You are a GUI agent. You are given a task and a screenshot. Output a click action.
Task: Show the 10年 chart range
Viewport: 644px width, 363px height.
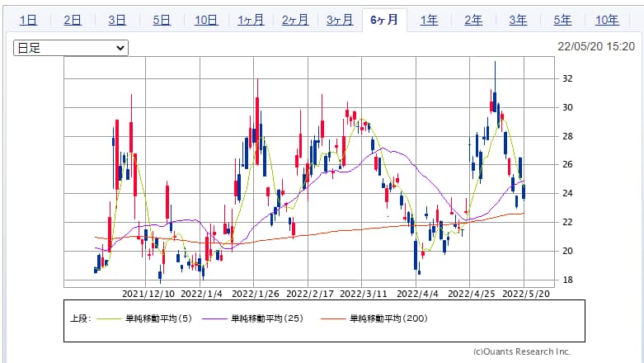(607, 20)
